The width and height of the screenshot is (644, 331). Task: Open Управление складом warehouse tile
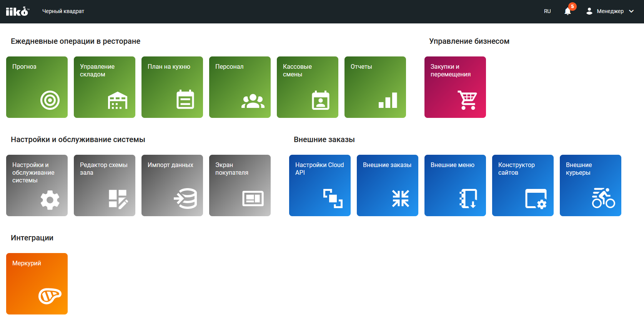click(105, 87)
